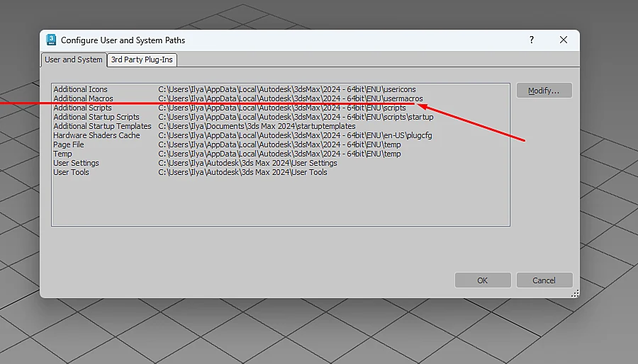
Task: Click the resize grip at dialog corner
Action: point(575,293)
